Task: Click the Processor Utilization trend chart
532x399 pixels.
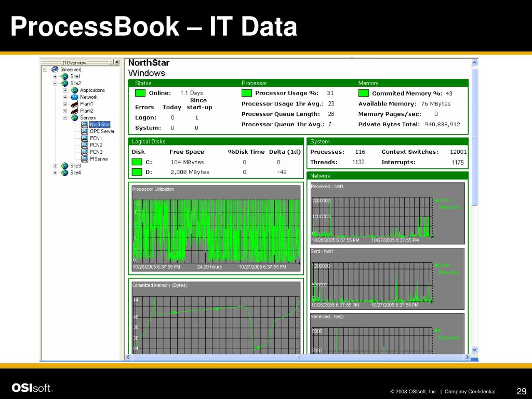Action: click(216, 229)
